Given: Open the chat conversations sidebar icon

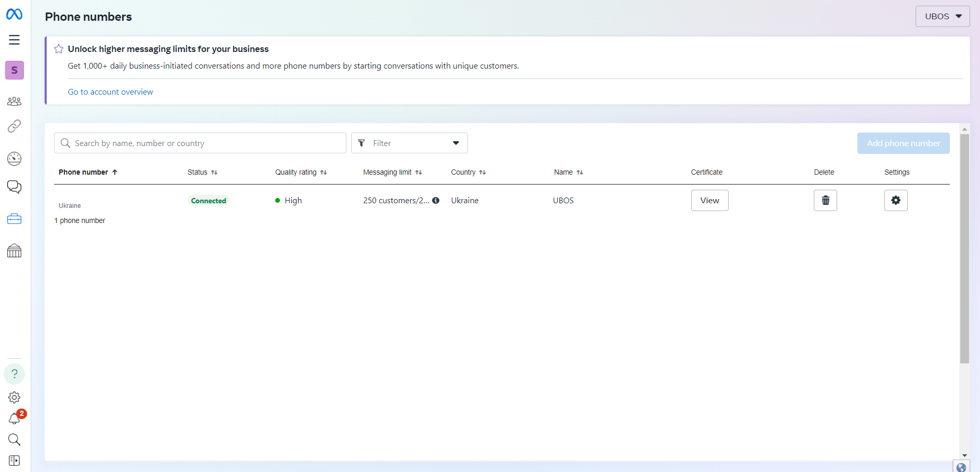Looking at the screenshot, I should pyautogui.click(x=14, y=187).
